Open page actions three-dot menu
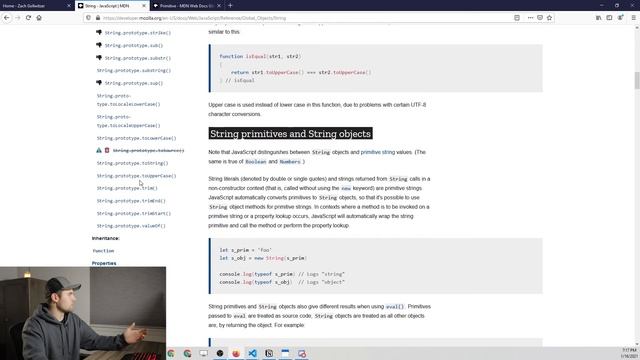This screenshot has width=640, height=360. pyautogui.click(x=530, y=18)
